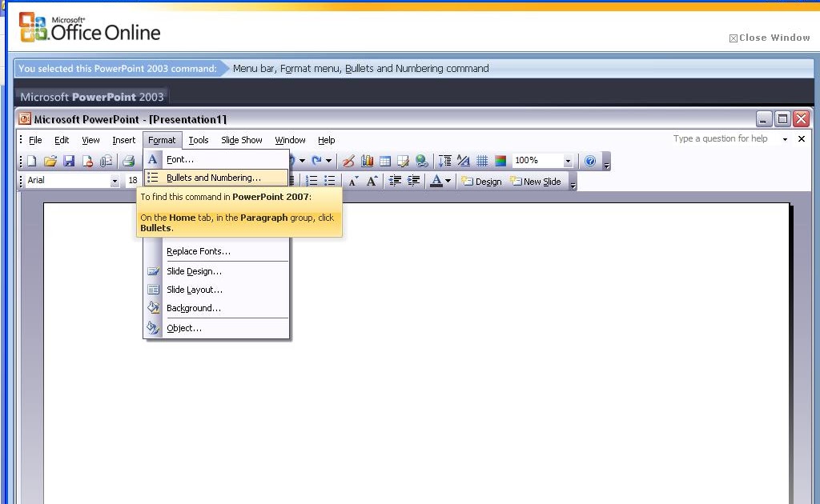Click the Format Painter brush icon

pyautogui.click(x=348, y=161)
